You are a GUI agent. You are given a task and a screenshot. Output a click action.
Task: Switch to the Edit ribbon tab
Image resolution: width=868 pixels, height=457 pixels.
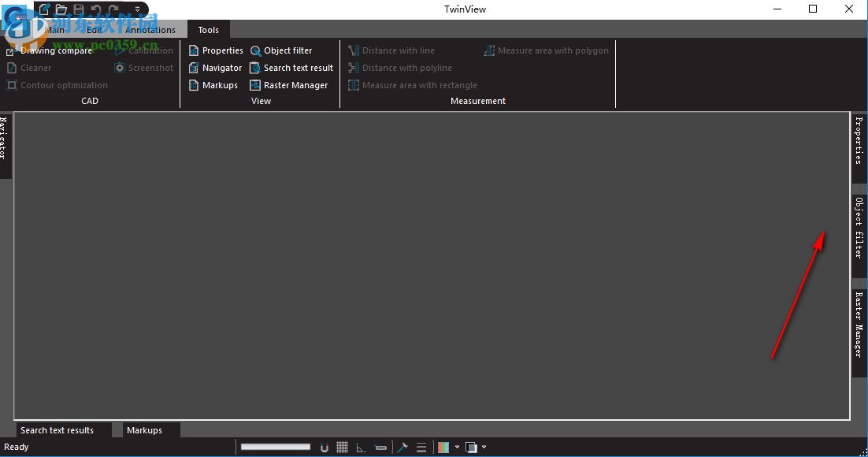(94, 30)
